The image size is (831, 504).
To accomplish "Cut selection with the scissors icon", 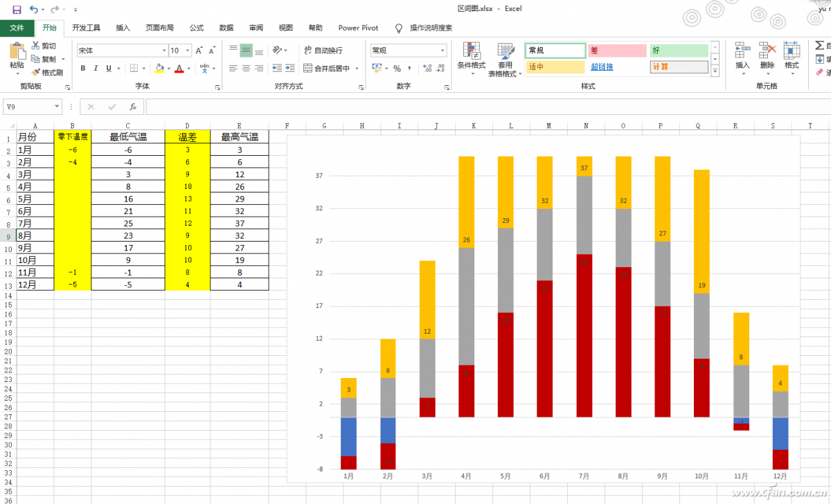I will point(36,46).
